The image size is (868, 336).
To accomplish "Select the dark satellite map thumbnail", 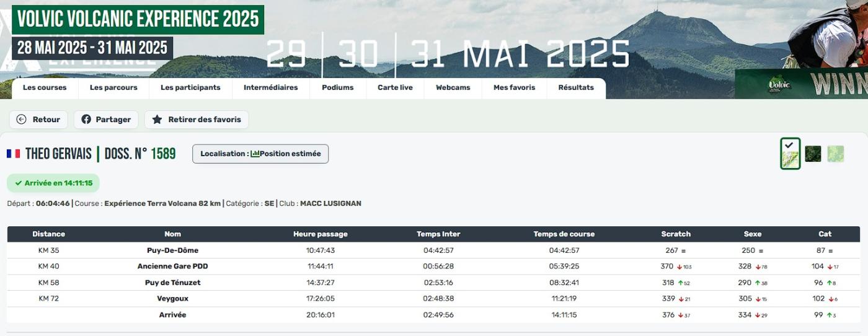I will click(x=813, y=154).
